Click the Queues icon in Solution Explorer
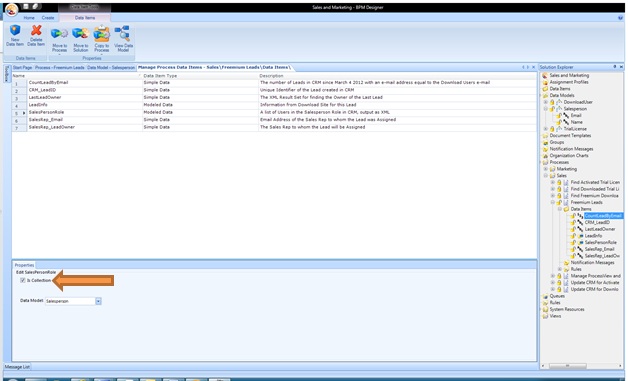Image resolution: width=628 pixels, height=381 pixels. tap(545, 296)
